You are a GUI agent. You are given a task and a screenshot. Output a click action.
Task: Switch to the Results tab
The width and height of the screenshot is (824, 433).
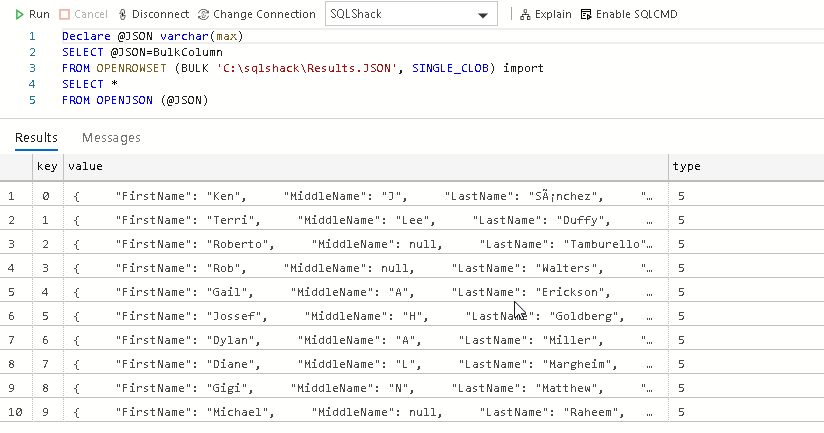tap(36, 138)
